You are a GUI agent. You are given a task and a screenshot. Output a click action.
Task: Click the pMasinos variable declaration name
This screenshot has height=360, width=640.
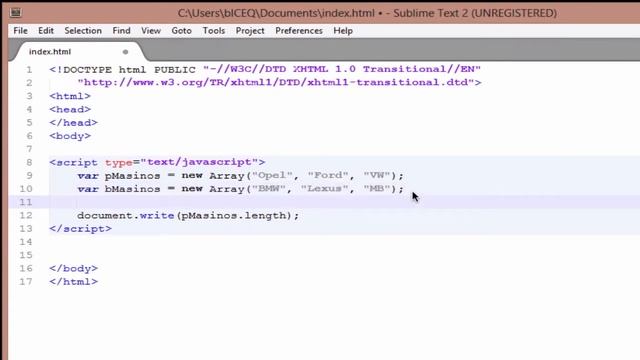132,176
